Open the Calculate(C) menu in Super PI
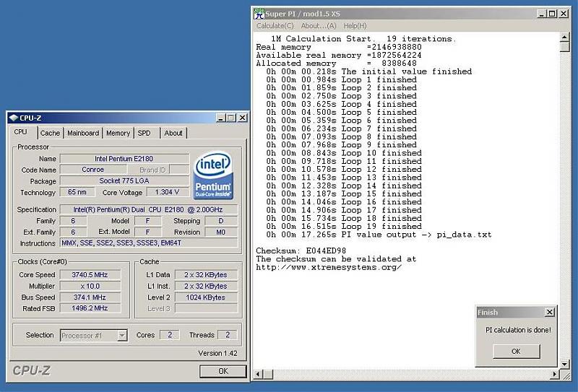Image resolution: width=578 pixels, height=392 pixels. 275,26
